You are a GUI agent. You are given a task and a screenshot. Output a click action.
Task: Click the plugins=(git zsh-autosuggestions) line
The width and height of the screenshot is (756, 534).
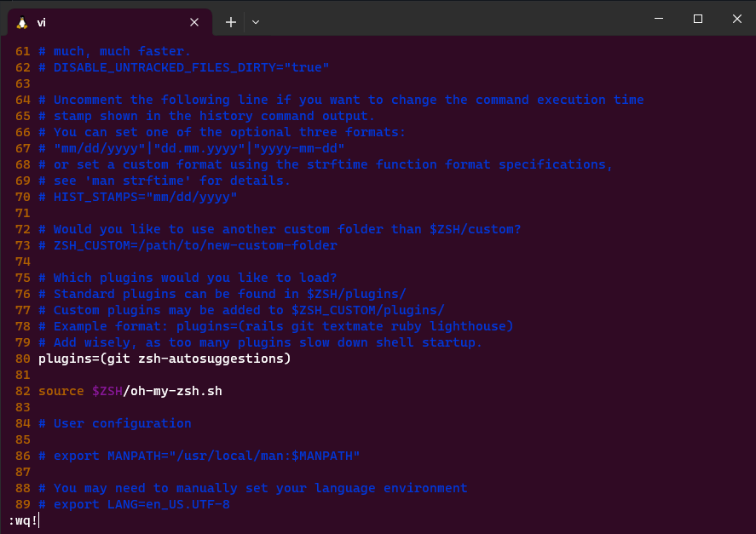[164, 359]
